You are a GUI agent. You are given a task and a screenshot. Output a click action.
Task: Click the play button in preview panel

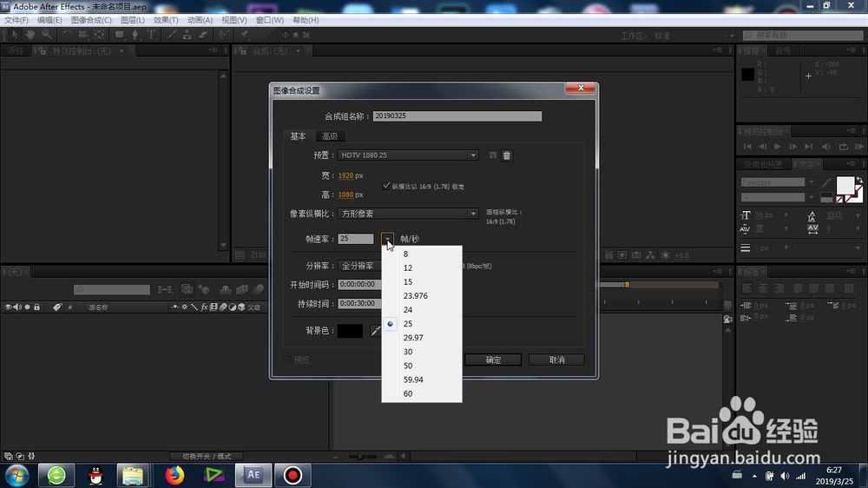tap(777, 146)
